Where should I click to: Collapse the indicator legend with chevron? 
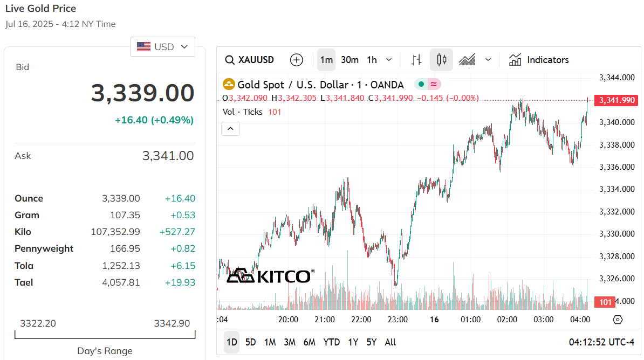coord(230,129)
